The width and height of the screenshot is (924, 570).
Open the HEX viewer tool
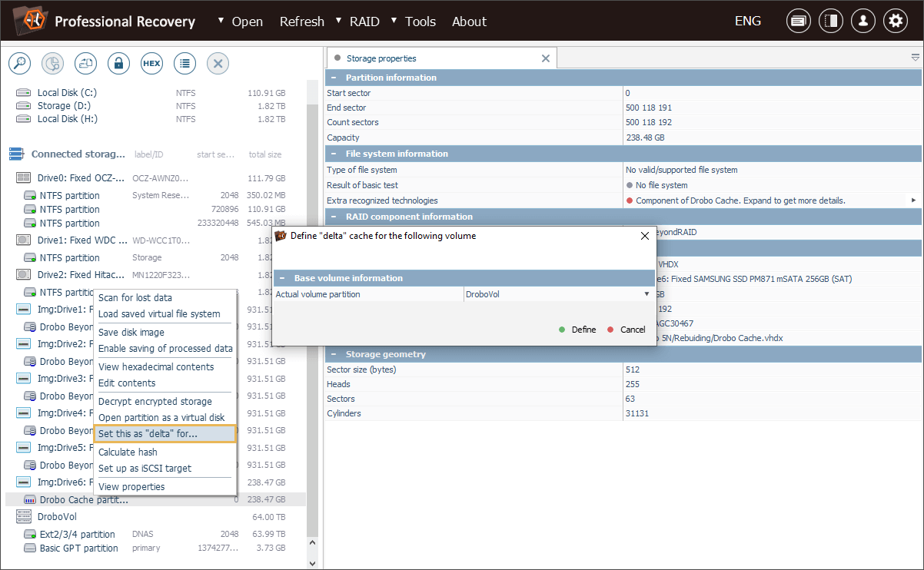click(x=151, y=64)
